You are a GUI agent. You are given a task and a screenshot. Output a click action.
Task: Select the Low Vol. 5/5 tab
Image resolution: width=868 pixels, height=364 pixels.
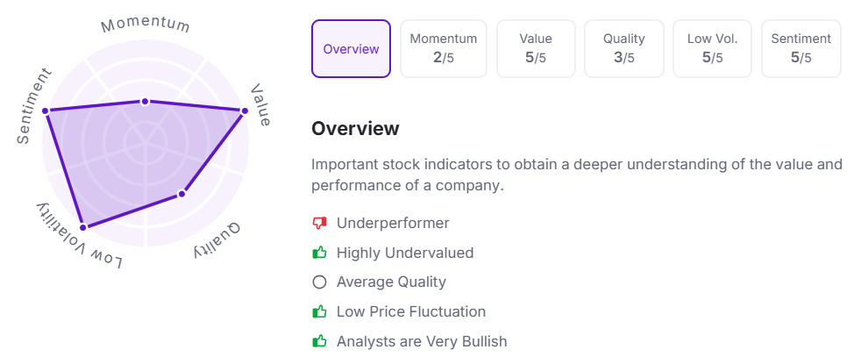(x=713, y=49)
